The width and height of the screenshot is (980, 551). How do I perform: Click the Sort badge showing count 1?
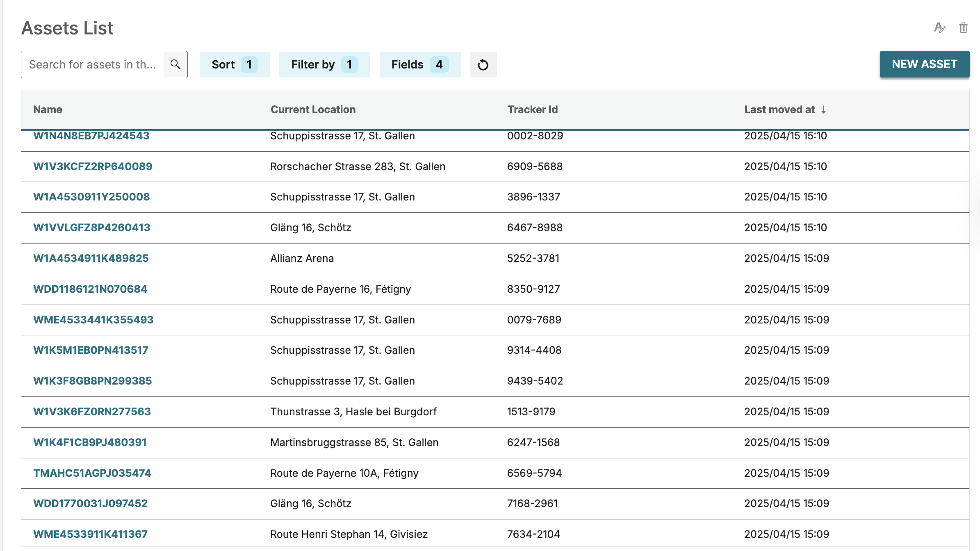point(249,64)
